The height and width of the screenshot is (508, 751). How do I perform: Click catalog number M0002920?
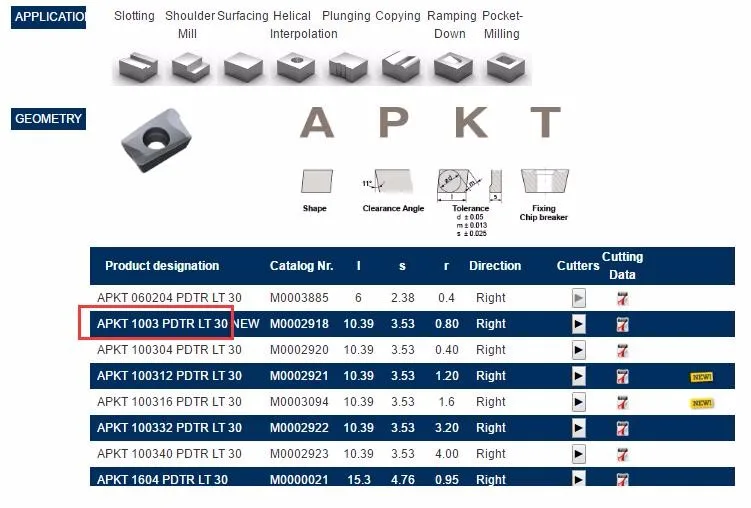(x=299, y=350)
